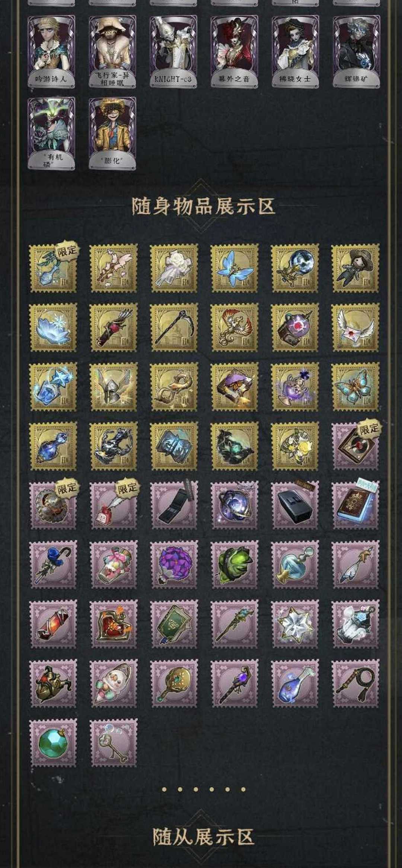Select the winged knight helmet accessory
The height and width of the screenshot is (868, 402).
pos(114,387)
